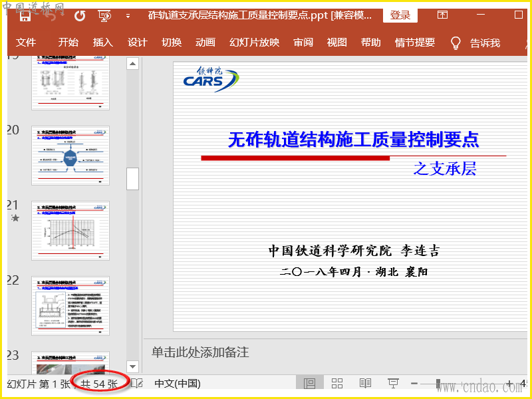Click the zoom out minus button

414,384
